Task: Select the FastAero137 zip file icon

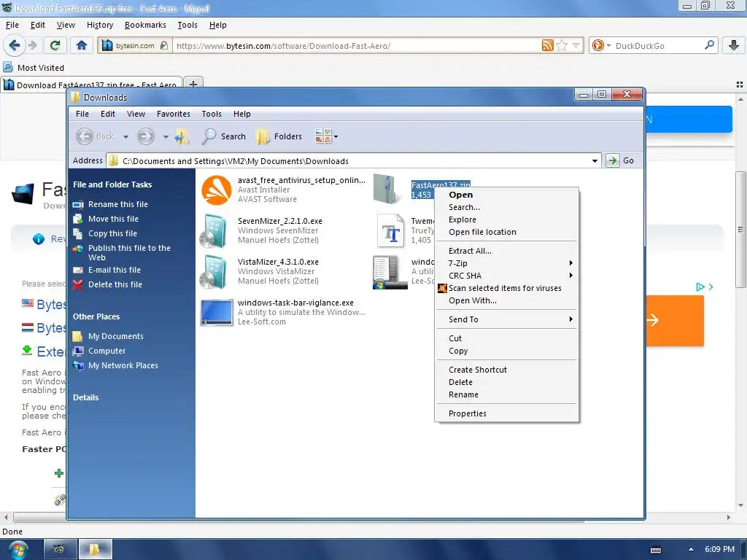Action: [387, 189]
